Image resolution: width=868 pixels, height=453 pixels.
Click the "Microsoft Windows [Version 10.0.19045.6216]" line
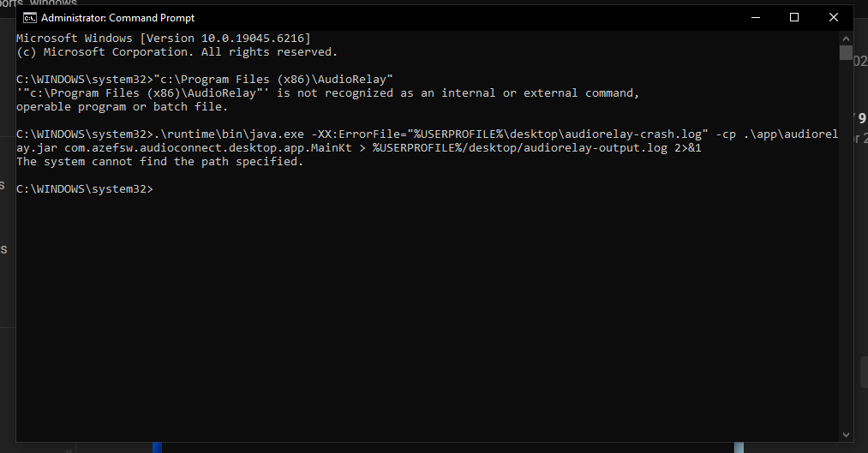pyautogui.click(x=163, y=39)
